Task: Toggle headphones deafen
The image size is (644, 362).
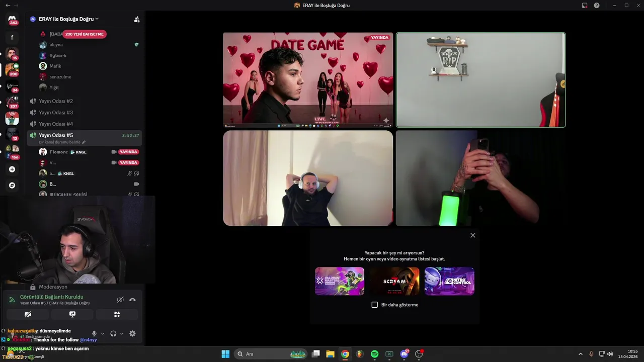Action: pyautogui.click(x=113, y=333)
